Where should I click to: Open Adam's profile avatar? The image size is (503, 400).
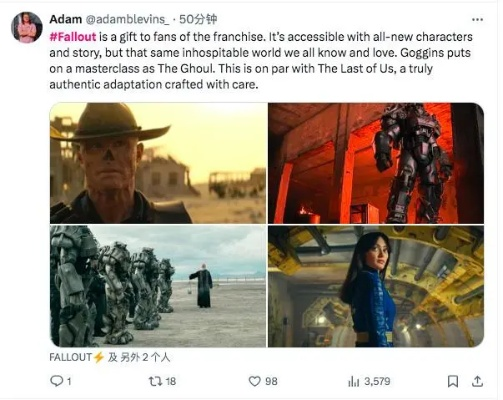click(27, 27)
